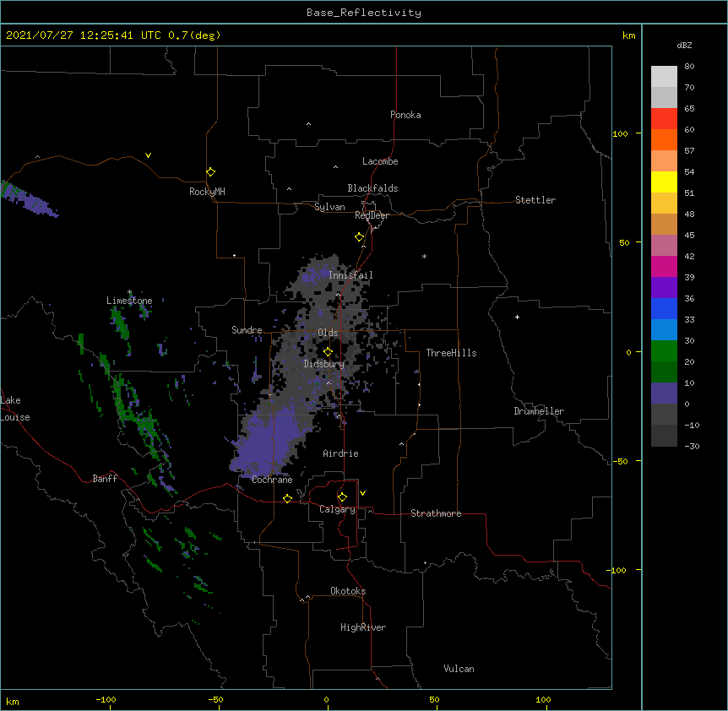Click the white caret marker below Innisfail label

338,294
